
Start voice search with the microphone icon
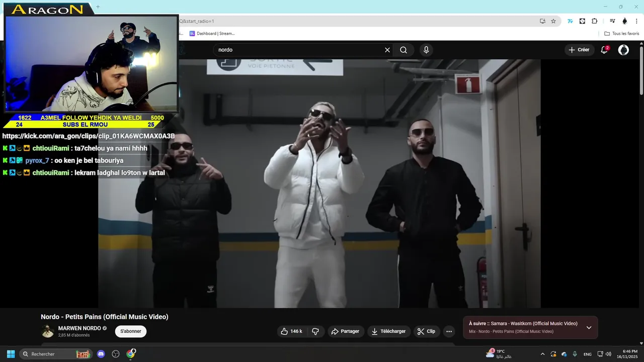coord(426,50)
